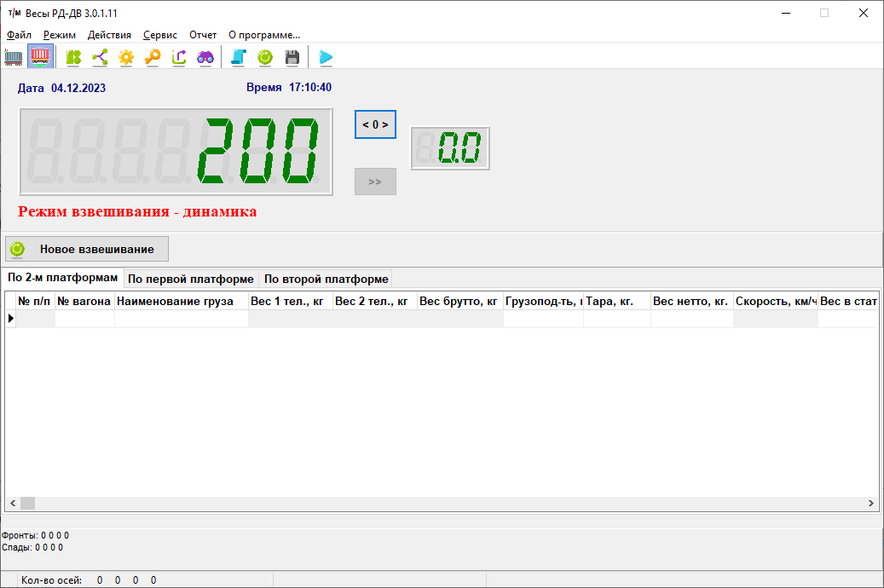Open the Отчет menu
This screenshot has height=588, width=884.
click(203, 35)
